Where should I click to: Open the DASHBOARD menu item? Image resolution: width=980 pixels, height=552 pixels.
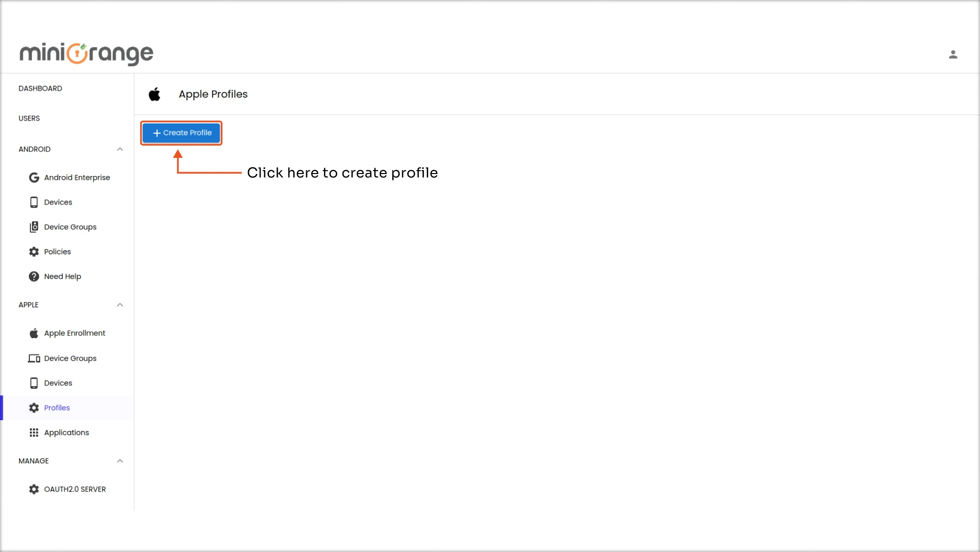point(40,88)
